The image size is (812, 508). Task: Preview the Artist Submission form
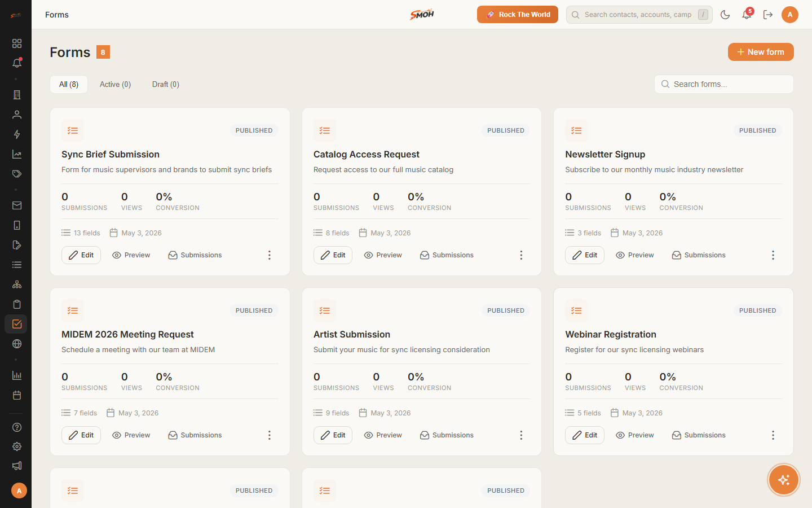point(383,435)
